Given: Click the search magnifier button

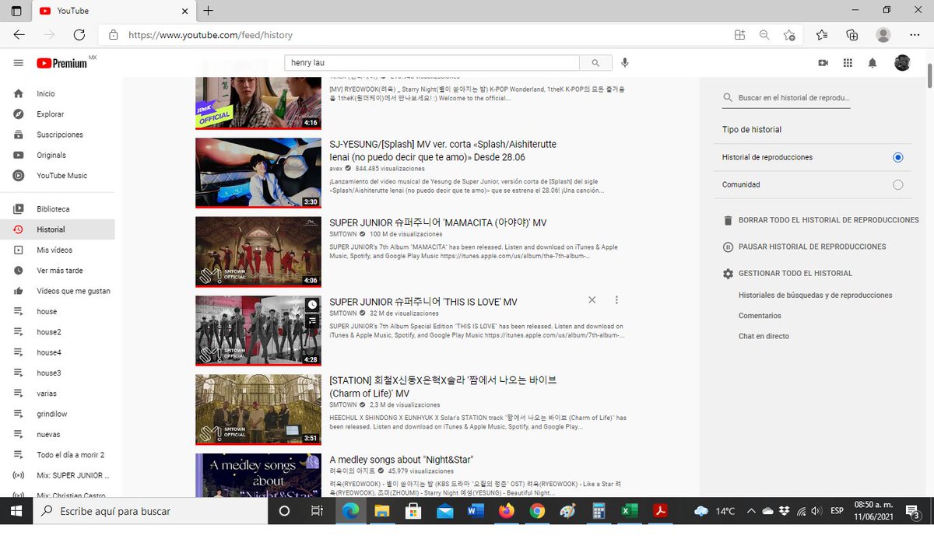Looking at the screenshot, I should pyautogui.click(x=595, y=63).
